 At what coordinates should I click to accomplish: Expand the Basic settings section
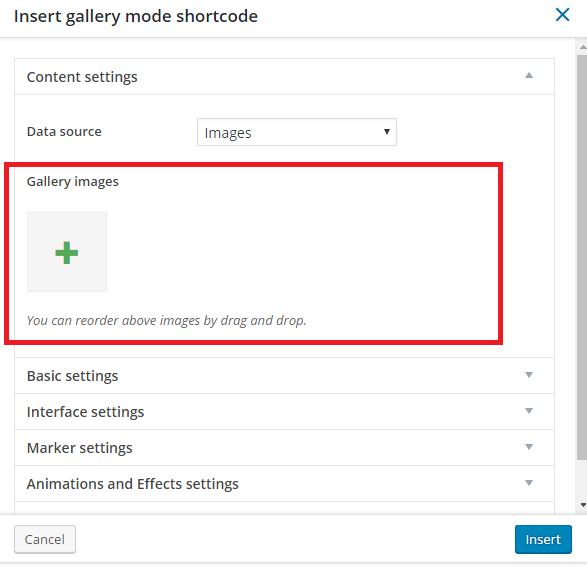click(284, 375)
